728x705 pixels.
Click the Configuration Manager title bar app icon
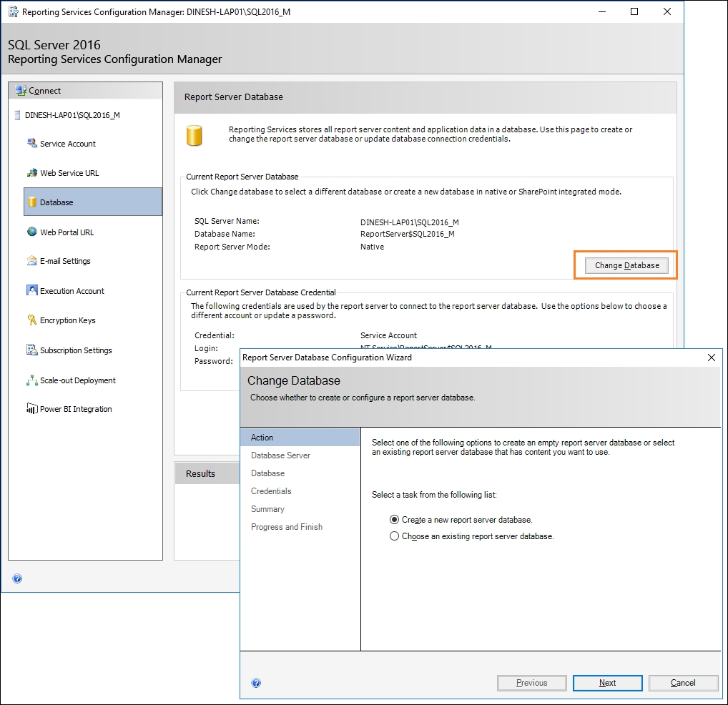pyautogui.click(x=14, y=11)
